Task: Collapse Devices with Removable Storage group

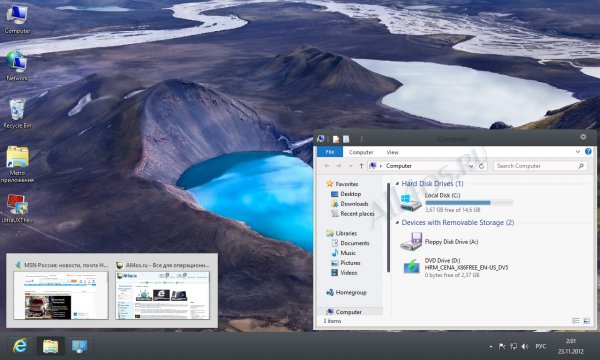Action: coord(397,223)
